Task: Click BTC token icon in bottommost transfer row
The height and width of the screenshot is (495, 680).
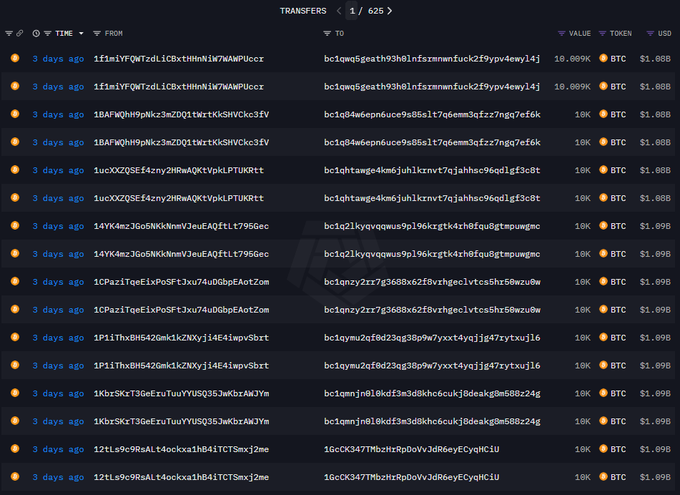Action: 603,476
